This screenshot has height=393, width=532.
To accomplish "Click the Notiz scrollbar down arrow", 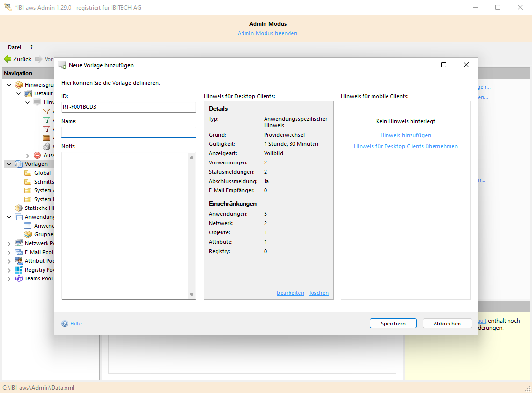I will pos(192,295).
